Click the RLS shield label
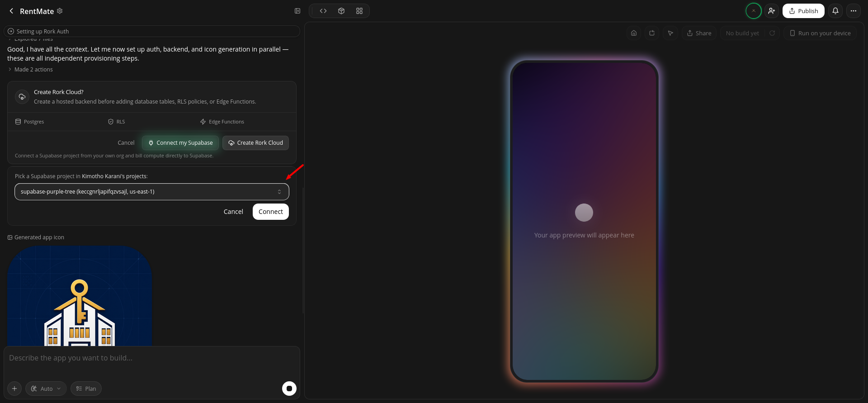The width and height of the screenshot is (868, 403). (x=116, y=122)
